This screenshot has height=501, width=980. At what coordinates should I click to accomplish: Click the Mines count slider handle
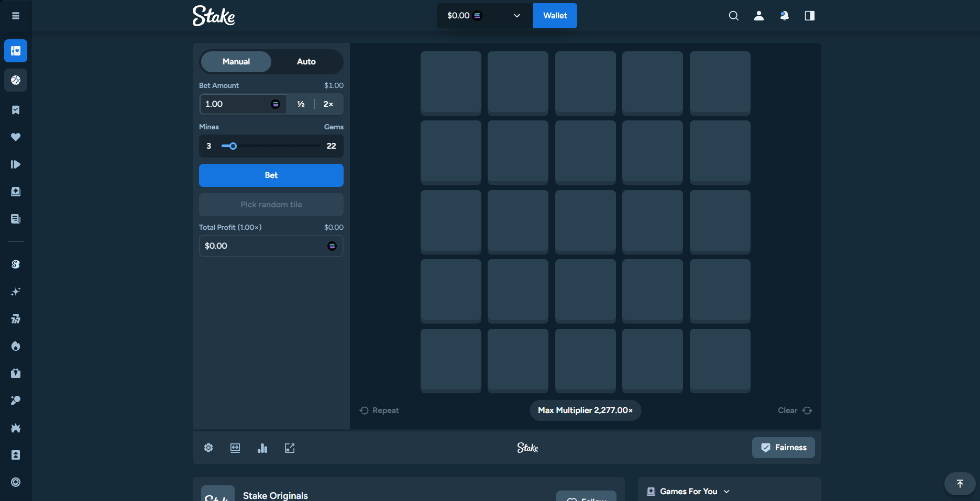(x=233, y=146)
